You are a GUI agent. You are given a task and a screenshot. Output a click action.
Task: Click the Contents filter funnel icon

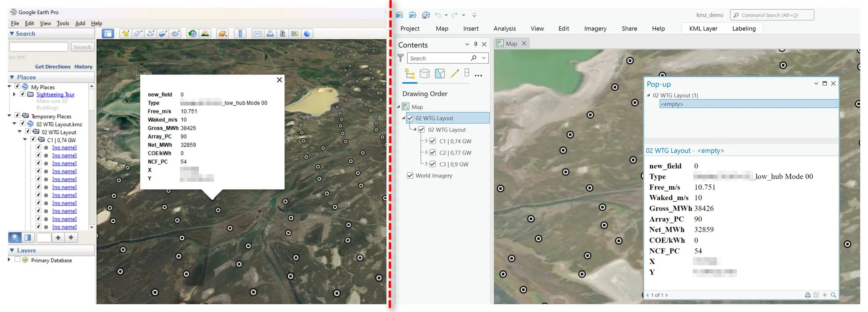pyautogui.click(x=400, y=58)
